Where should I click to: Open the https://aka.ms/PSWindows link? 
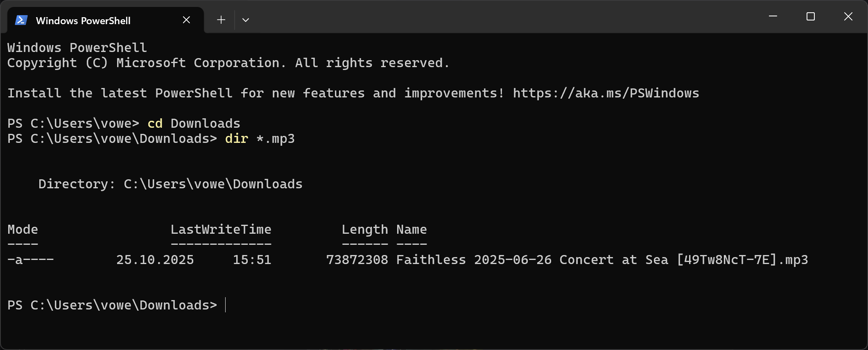606,93
